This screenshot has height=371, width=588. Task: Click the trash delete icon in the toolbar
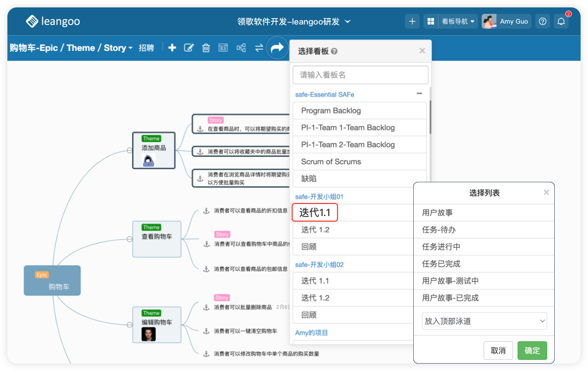206,48
